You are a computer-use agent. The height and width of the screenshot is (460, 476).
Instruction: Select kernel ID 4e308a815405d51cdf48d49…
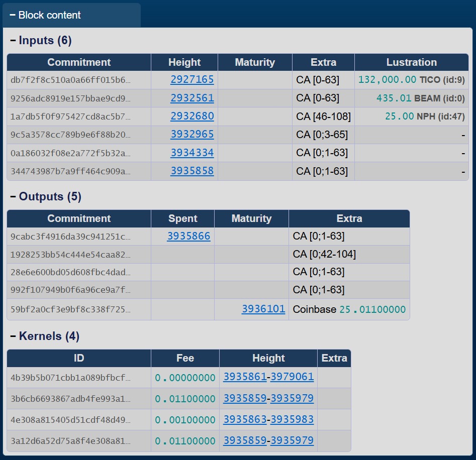coord(70,420)
